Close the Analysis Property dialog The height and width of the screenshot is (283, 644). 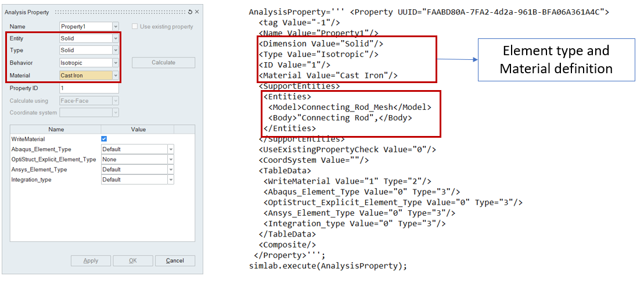pyautogui.click(x=197, y=12)
